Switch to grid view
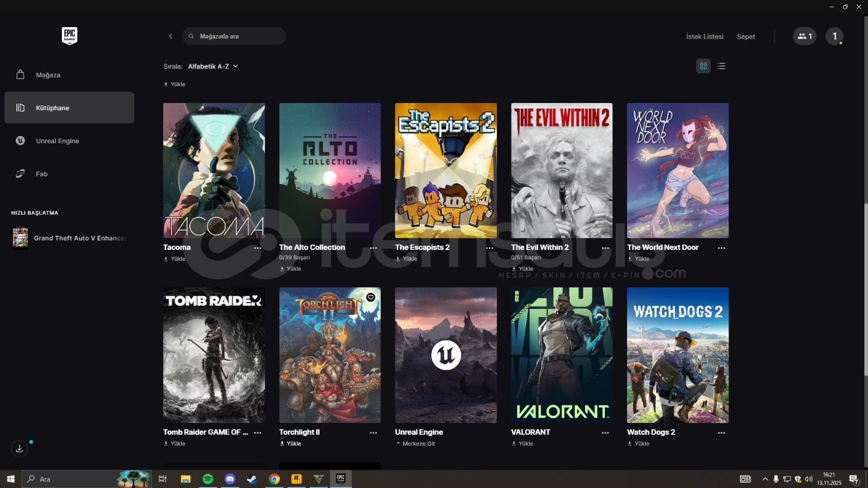The width and height of the screenshot is (868, 488). pos(703,66)
